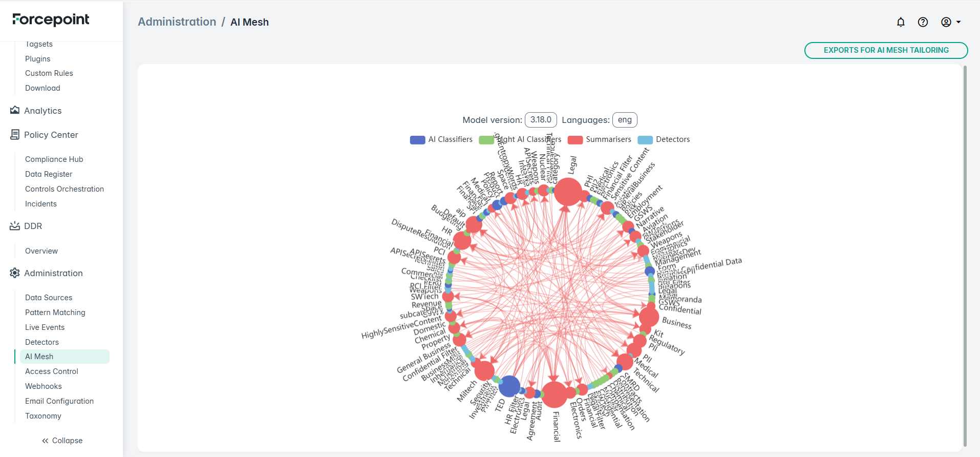Image resolution: width=980 pixels, height=457 pixels.
Task: Click the Forcepoint logo
Action: (51, 19)
